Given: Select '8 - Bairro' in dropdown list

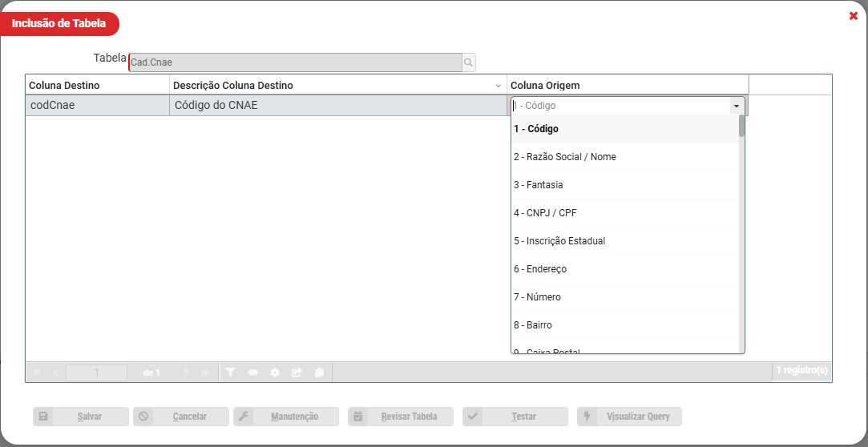Looking at the screenshot, I should tap(533, 325).
